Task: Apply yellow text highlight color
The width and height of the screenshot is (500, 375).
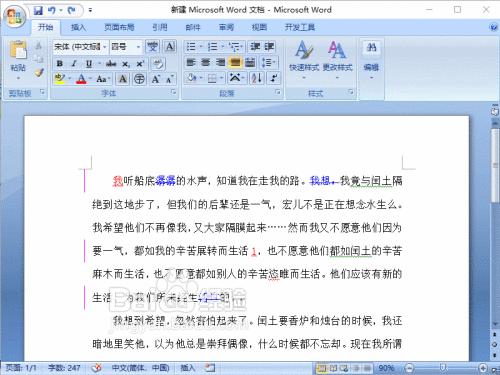Action: [60, 79]
